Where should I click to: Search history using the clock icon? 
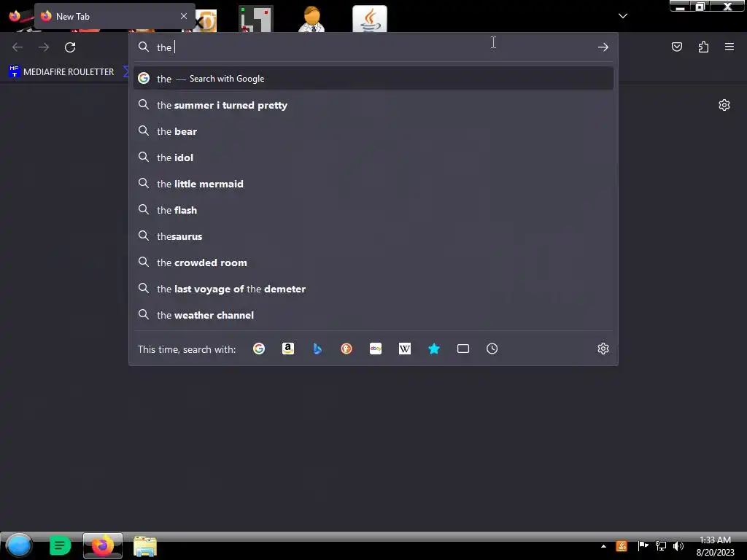tap(492, 349)
